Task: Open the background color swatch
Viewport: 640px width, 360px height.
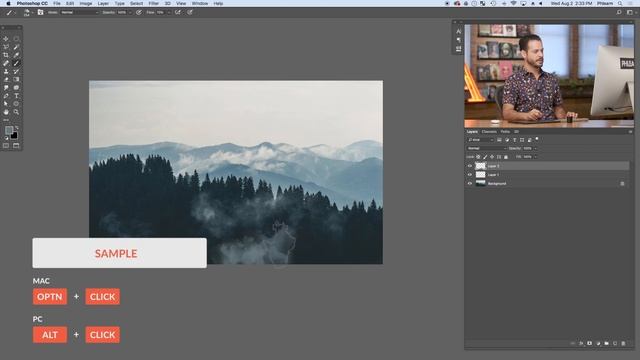Action: (x=14, y=136)
